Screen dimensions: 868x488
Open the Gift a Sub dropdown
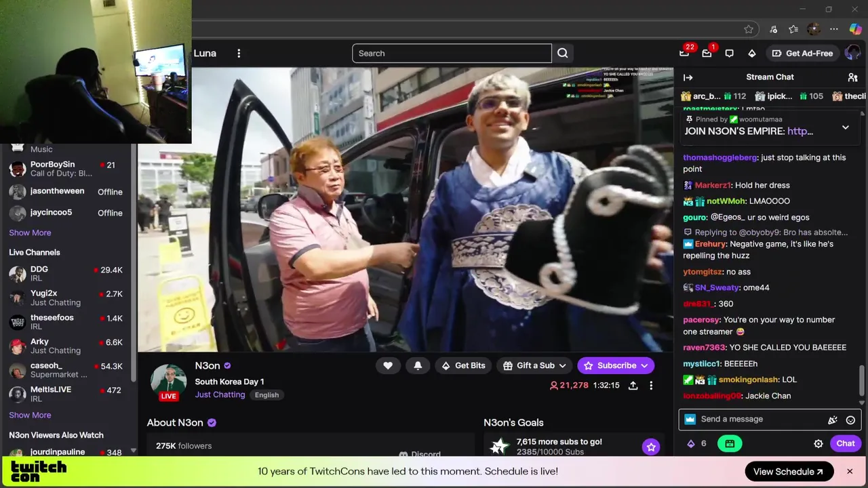point(535,365)
